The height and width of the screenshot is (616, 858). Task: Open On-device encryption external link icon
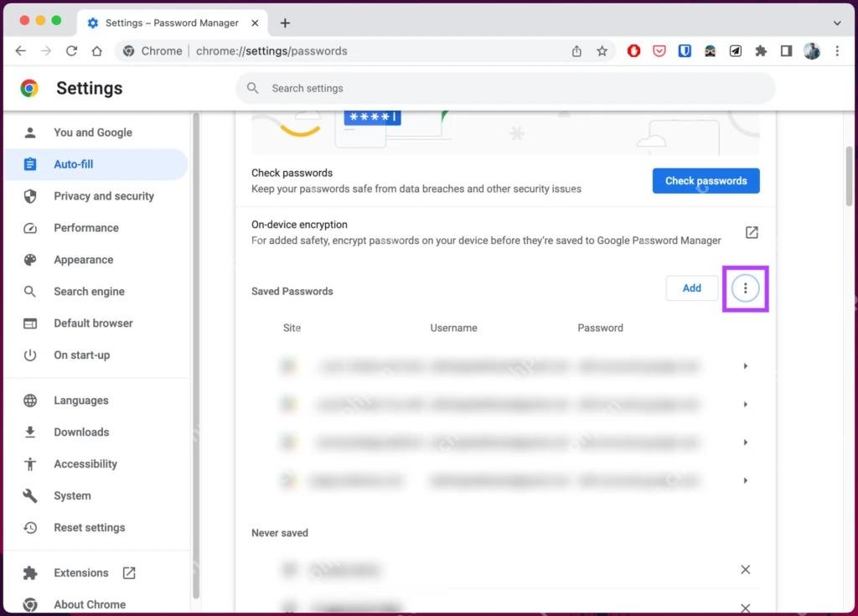click(x=752, y=232)
